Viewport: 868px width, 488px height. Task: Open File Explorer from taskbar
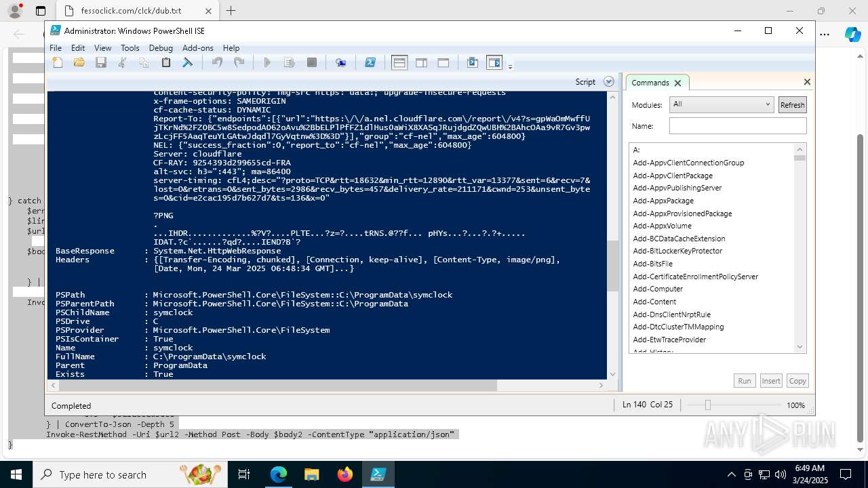point(312,474)
